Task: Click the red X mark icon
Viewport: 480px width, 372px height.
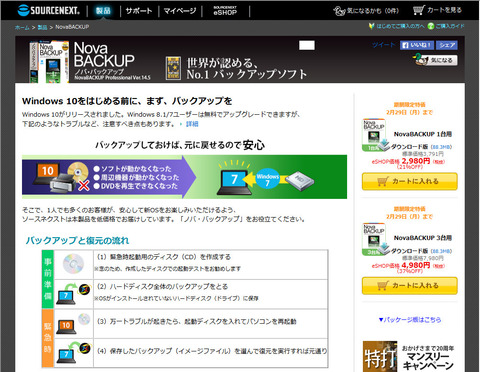Action: (x=84, y=185)
